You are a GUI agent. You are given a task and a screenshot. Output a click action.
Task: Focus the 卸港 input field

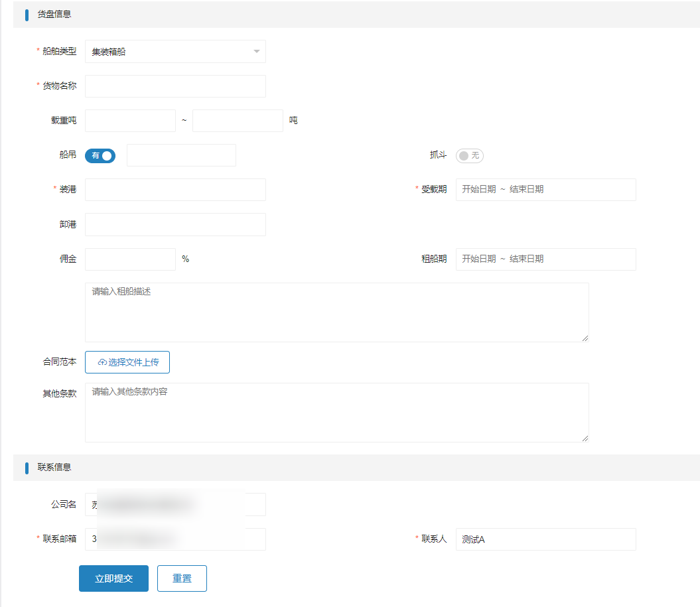coord(175,224)
